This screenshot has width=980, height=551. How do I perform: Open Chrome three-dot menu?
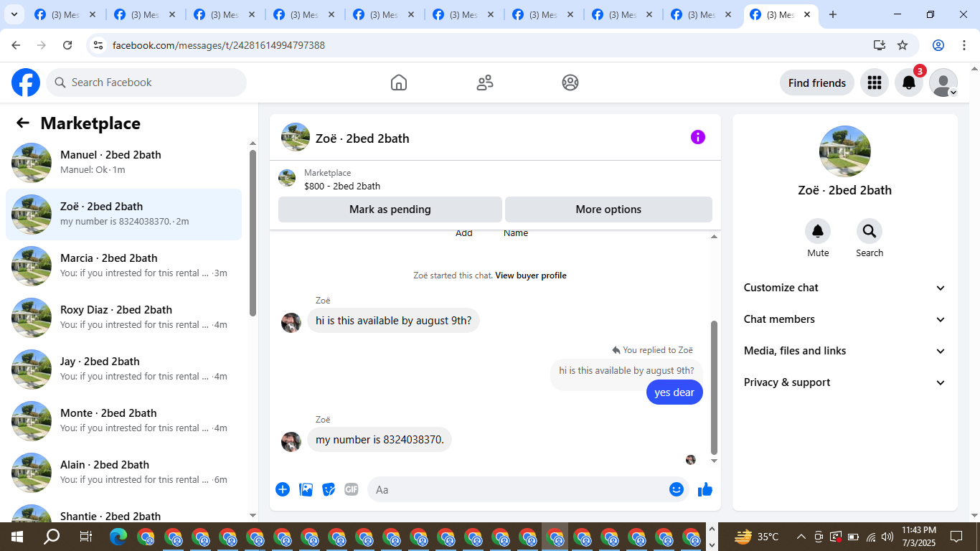click(964, 45)
